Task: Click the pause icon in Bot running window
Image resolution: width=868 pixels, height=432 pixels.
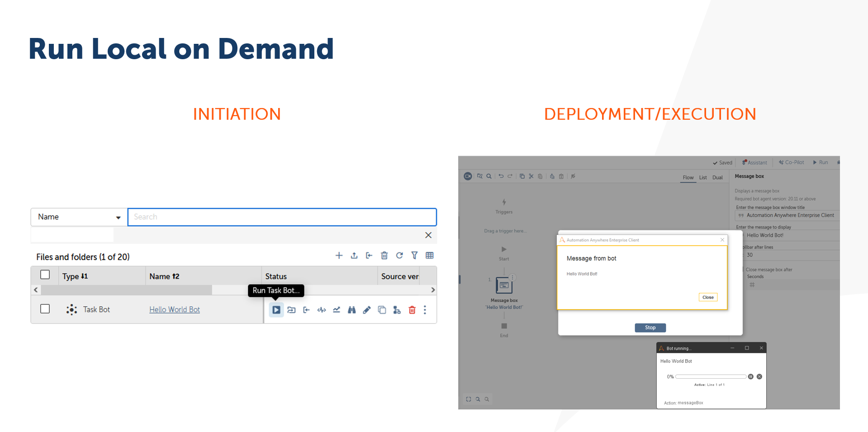Action: (x=751, y=376)
